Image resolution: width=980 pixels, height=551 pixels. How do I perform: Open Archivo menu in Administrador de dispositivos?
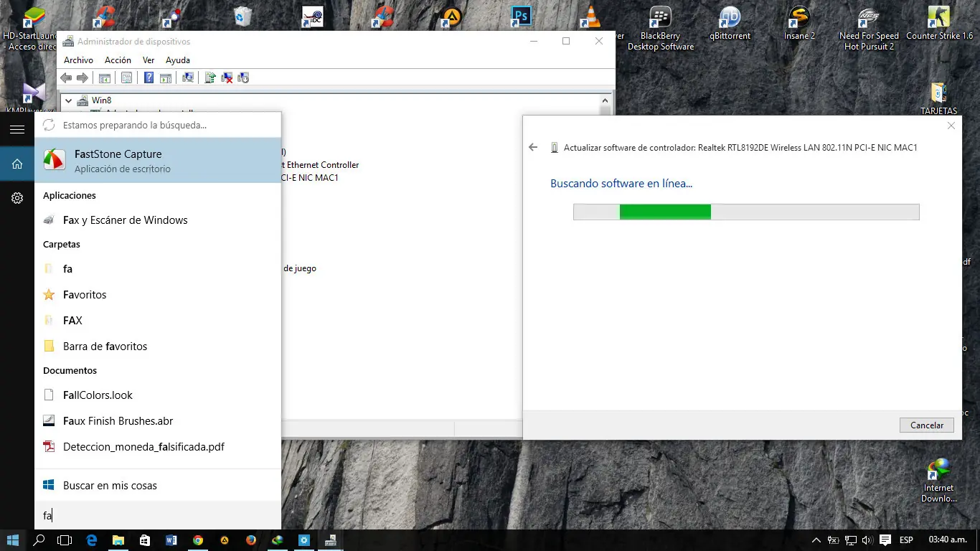[78, 60]
